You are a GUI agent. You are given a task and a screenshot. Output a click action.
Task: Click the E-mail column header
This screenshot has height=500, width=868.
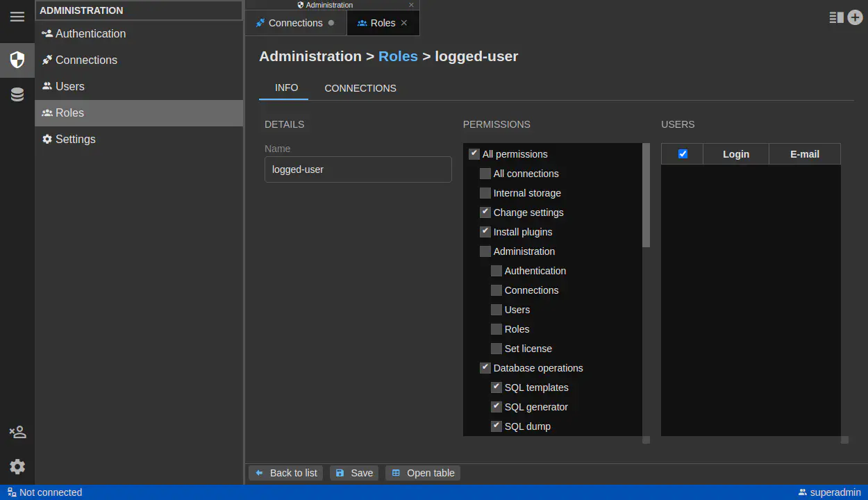pyautogui.click(x=805, y=154)
